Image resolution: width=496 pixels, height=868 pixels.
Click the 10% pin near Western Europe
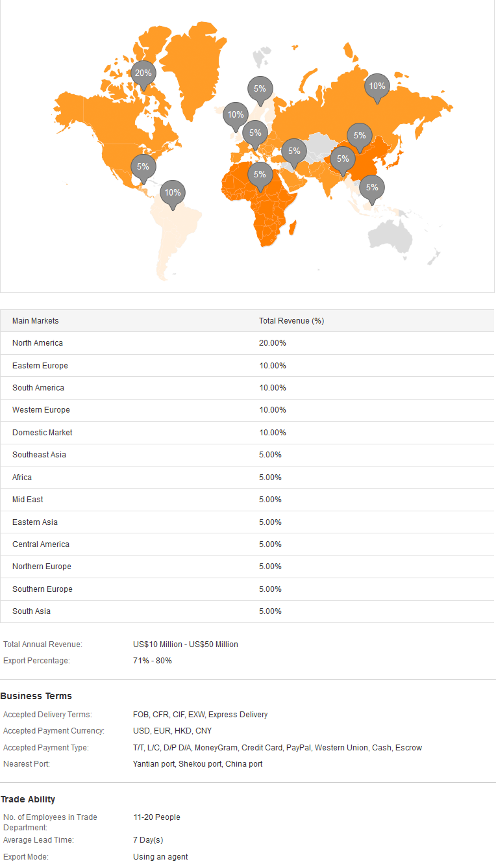tap(236, 116)
